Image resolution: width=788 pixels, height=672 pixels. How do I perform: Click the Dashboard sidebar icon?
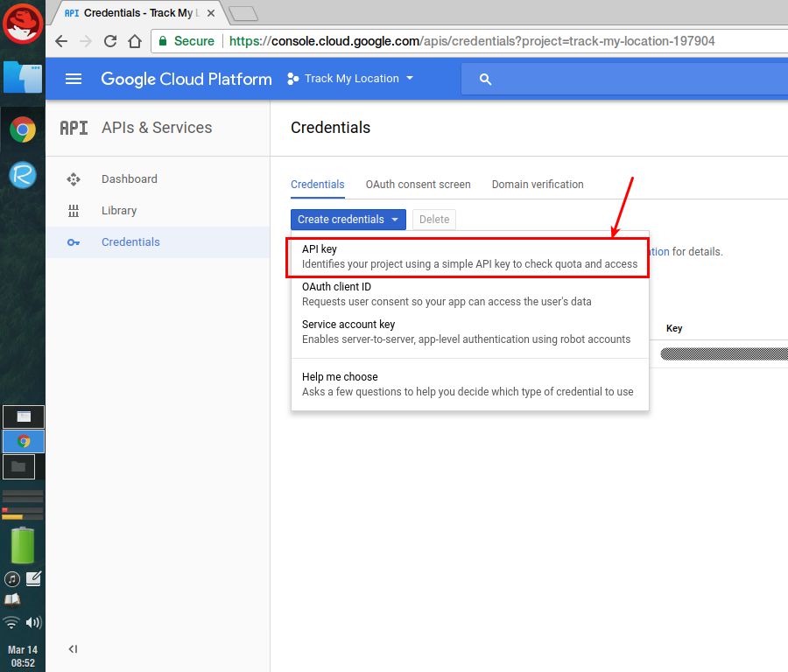pyautogui.click(x=74, y=179)
